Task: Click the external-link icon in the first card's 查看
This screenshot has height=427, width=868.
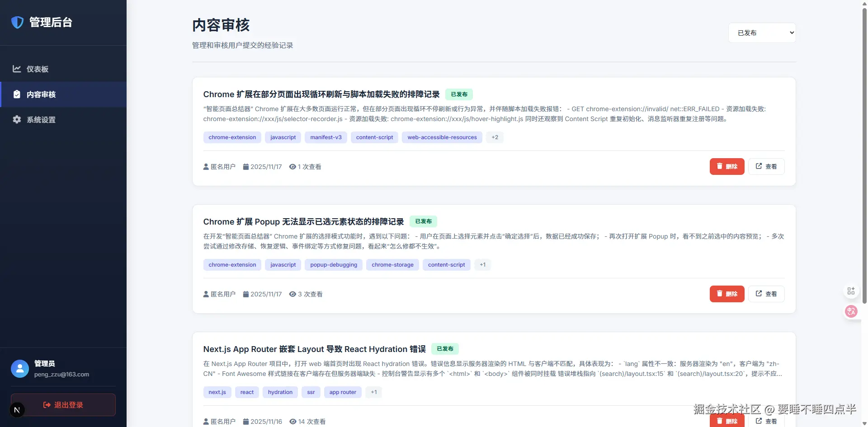Action: pos(759,166)
